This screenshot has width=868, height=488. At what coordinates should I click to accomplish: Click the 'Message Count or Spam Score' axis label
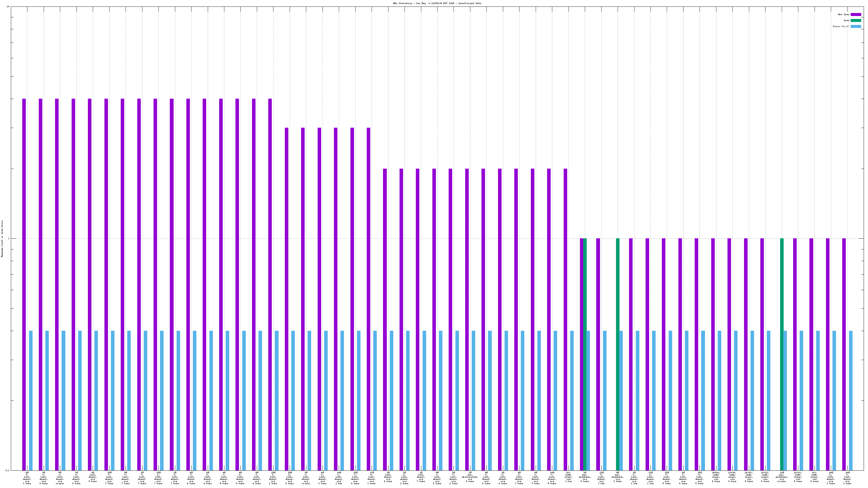click(x=2, y=239)
